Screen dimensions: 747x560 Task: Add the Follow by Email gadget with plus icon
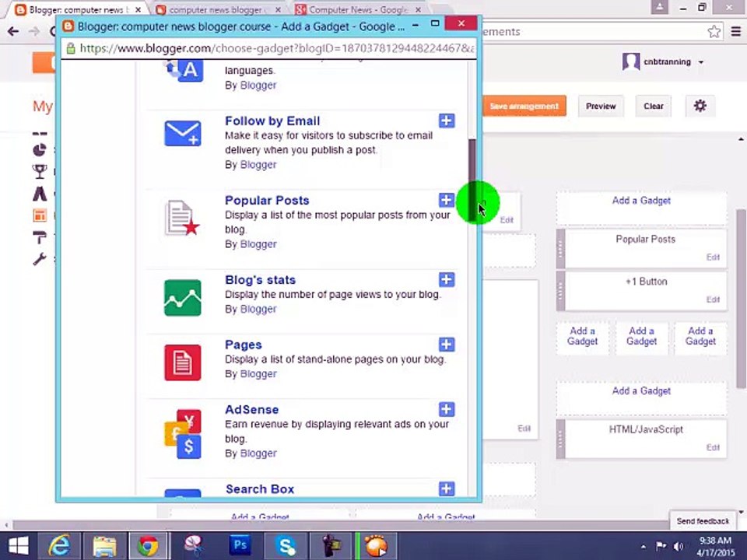(447, 121)
